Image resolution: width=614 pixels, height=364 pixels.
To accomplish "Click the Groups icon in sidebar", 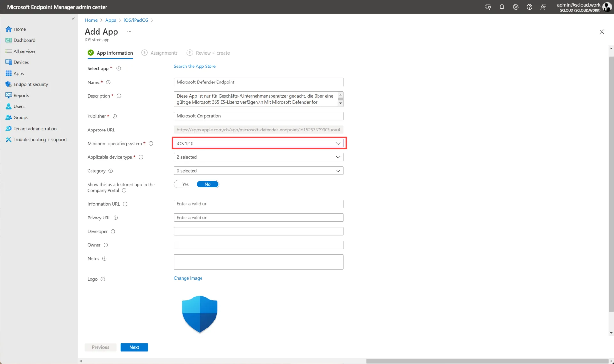I will 9,117.
